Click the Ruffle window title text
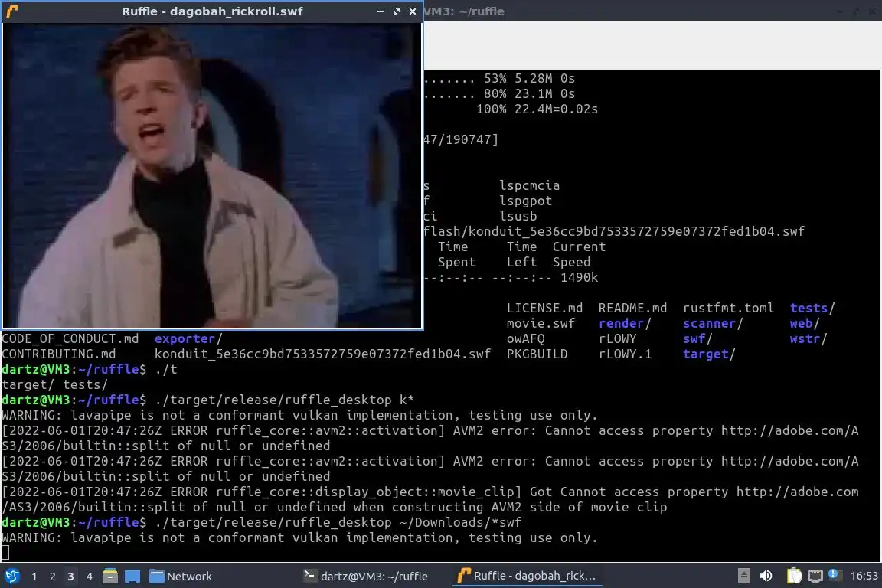Viewport: 882px width, 588px height. (x=212, y=11)
